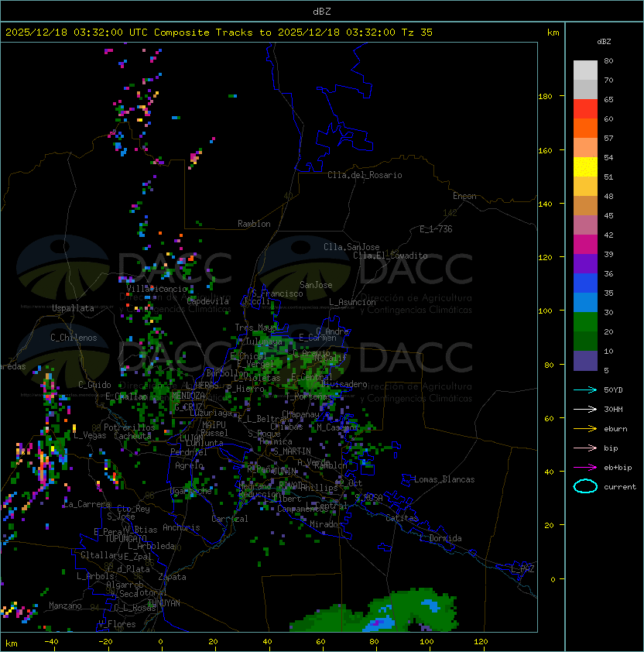Click the cyan 'current' ellipse in the legend
The image size is (644, 652).
pos(585,486)
